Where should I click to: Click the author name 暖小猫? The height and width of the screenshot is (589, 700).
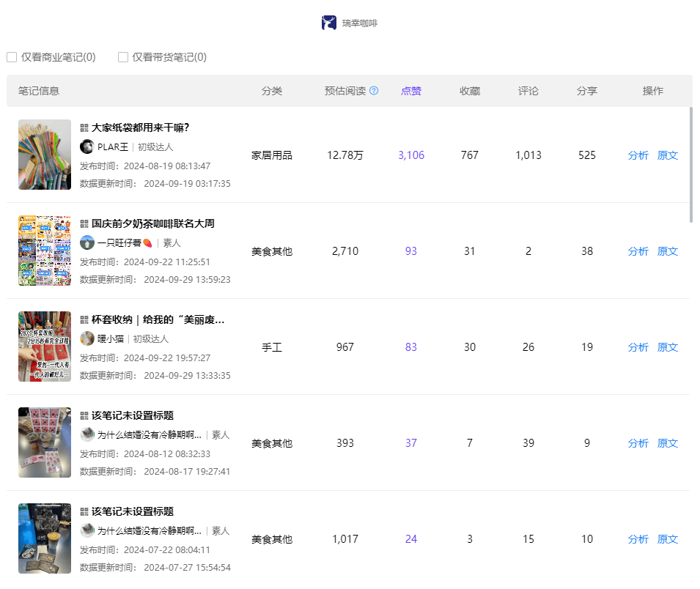click(111, 339)
